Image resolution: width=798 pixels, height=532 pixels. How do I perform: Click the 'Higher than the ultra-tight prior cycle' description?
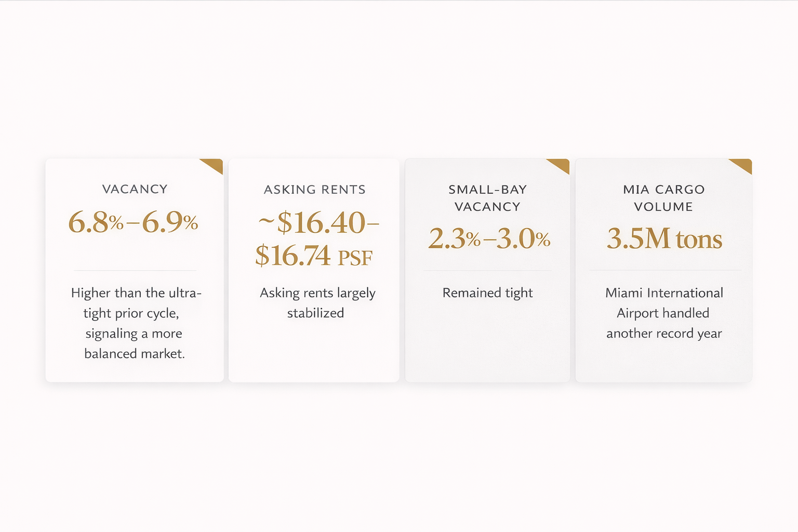click(135, 323)
